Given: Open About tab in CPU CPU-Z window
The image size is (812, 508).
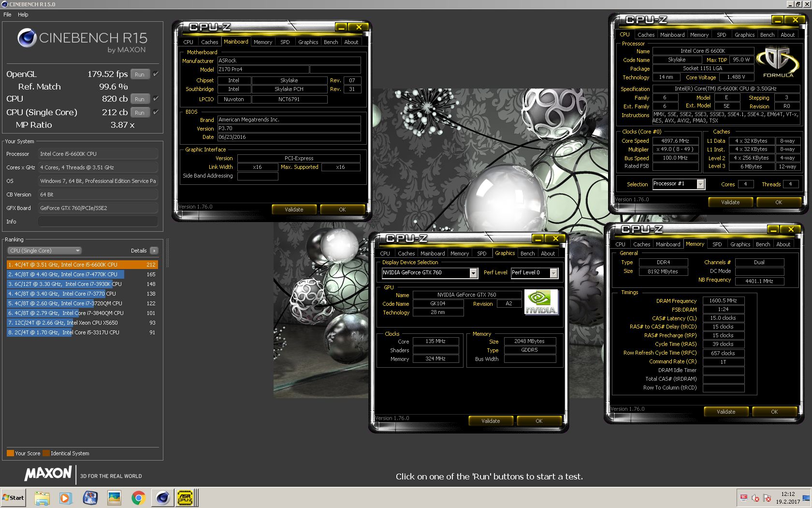Looking at the screenshot, I should pos(788,35).
